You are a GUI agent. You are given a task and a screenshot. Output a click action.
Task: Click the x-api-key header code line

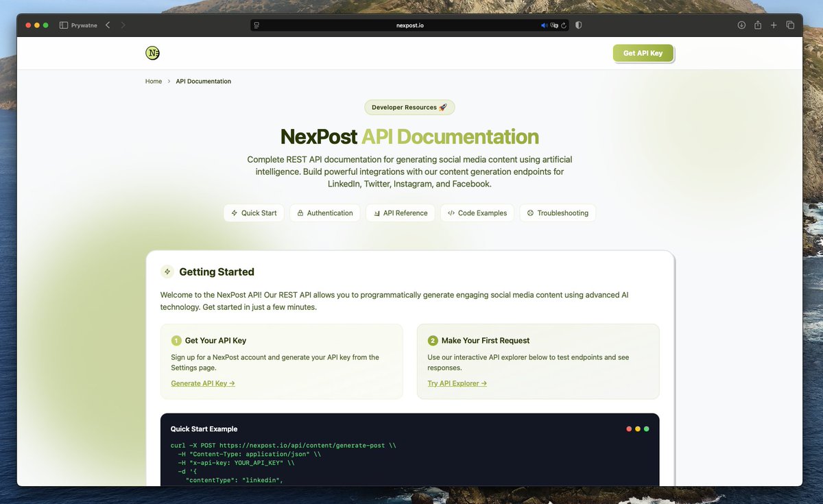(236, 463)
